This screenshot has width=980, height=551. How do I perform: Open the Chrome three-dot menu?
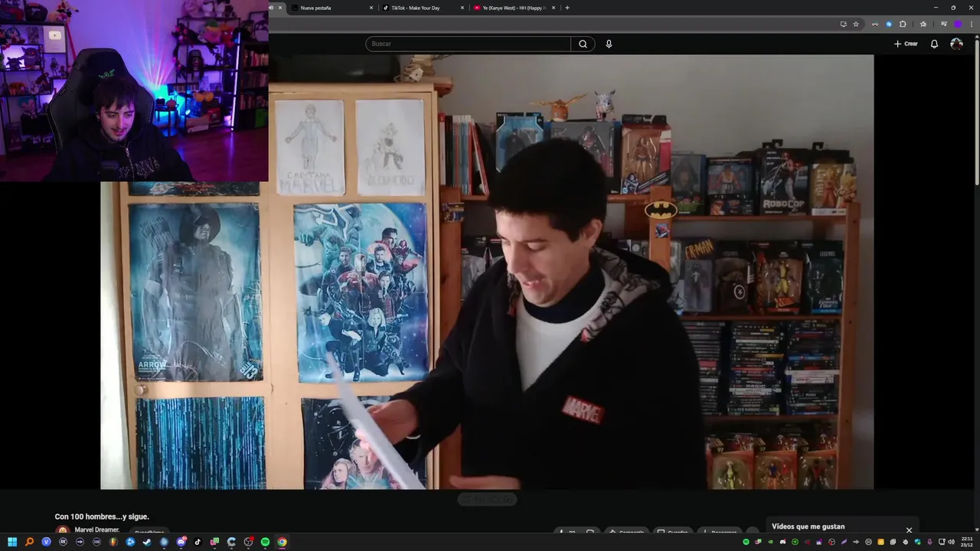pyautogui.click(x=971, y=24)
